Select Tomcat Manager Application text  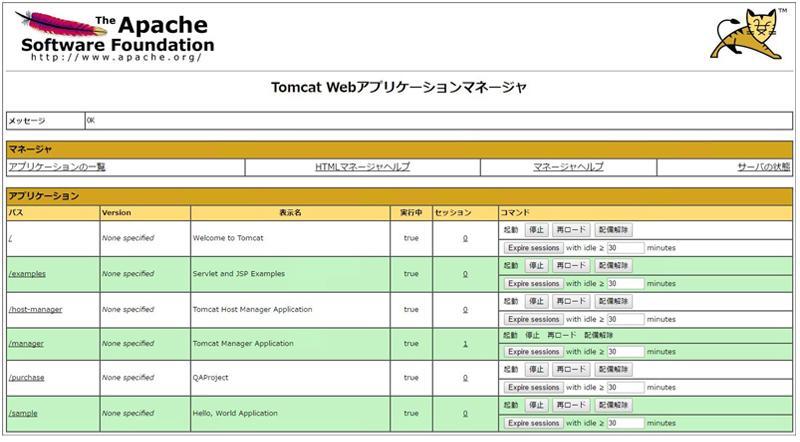coord(243,344)
